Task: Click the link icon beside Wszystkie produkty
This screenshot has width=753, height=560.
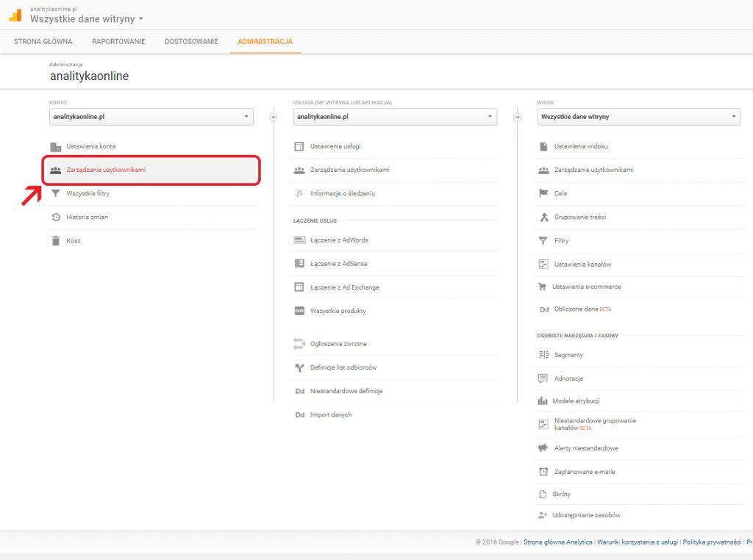Action: pos(299,311)
